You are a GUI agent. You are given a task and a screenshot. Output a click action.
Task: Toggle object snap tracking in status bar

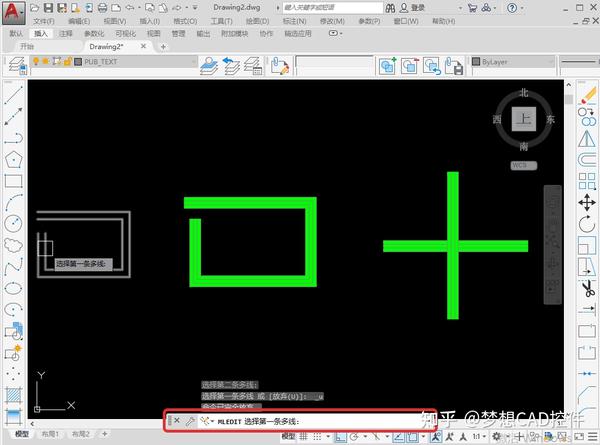click(398, 436)
